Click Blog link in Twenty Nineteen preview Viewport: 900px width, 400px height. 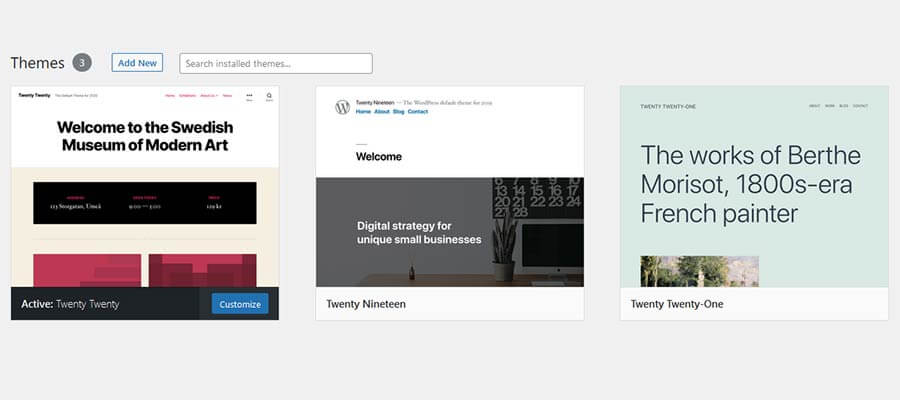[399, 112]
